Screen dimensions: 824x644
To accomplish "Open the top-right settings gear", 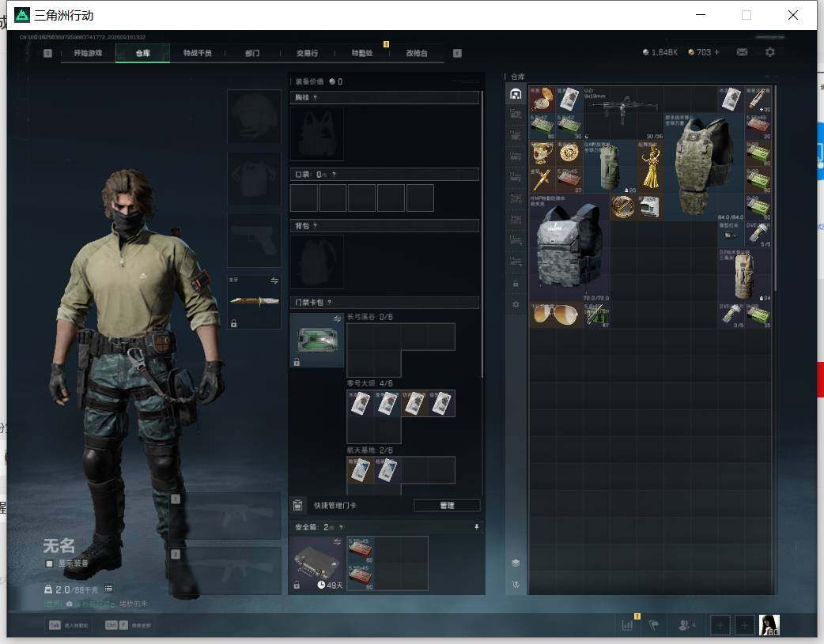I will (x=770, y=52).
